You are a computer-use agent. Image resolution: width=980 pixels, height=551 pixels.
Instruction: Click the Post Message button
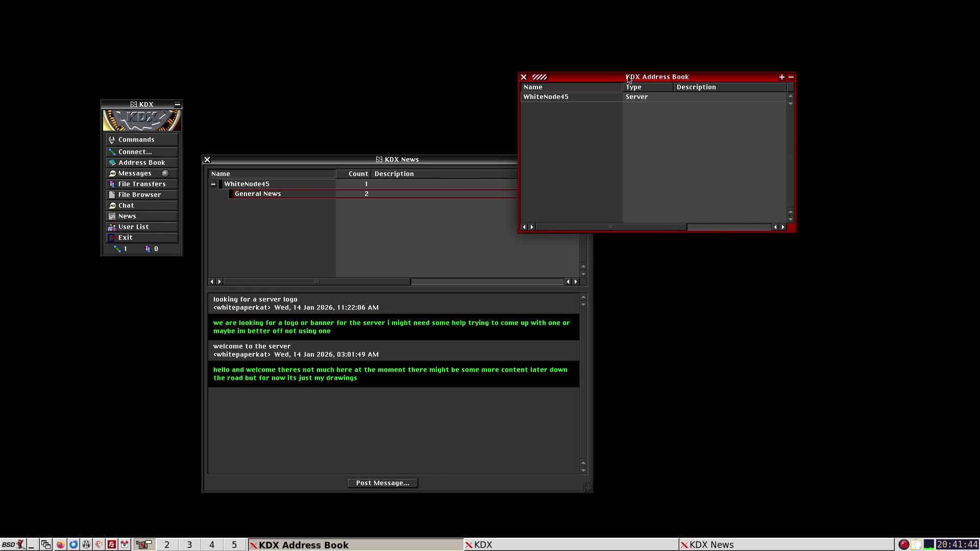click(382, 483)
